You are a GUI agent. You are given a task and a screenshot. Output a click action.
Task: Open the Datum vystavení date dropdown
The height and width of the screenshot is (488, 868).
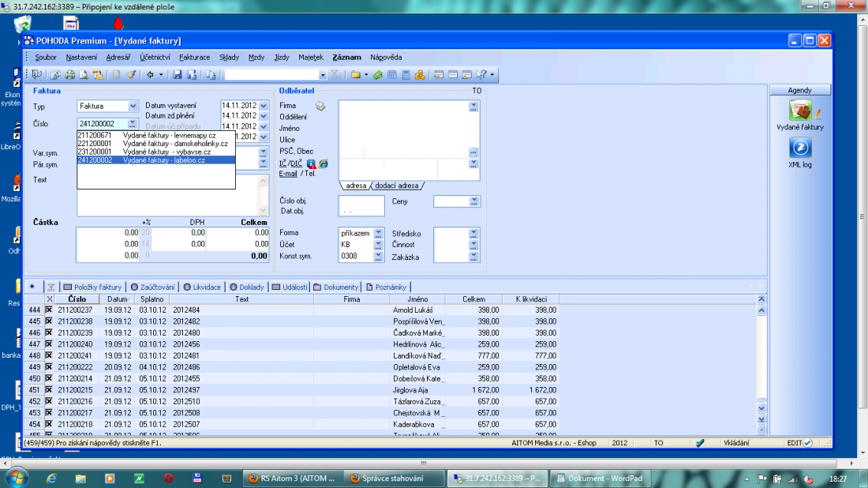click(264, 106)
